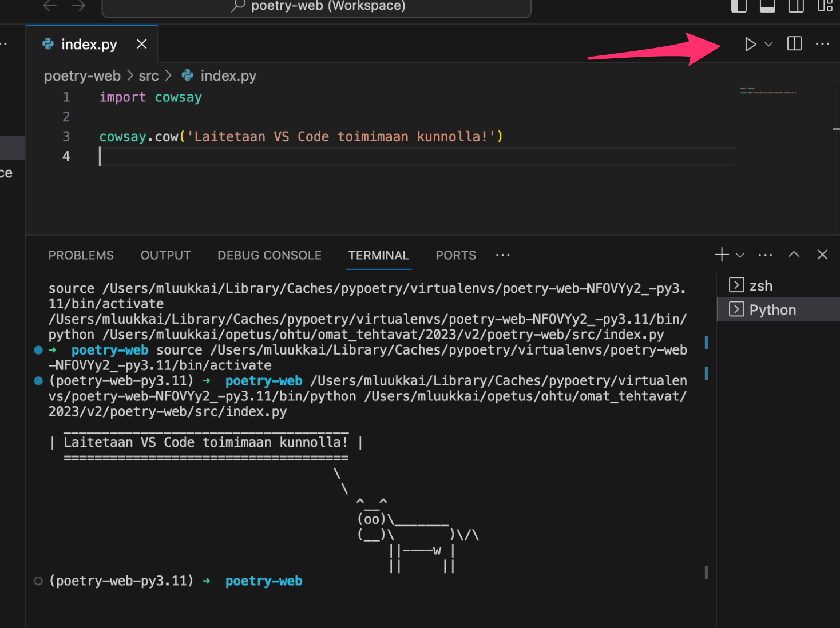
Task: Switch to the Problems panel tab
Action: tap(81, 255)
